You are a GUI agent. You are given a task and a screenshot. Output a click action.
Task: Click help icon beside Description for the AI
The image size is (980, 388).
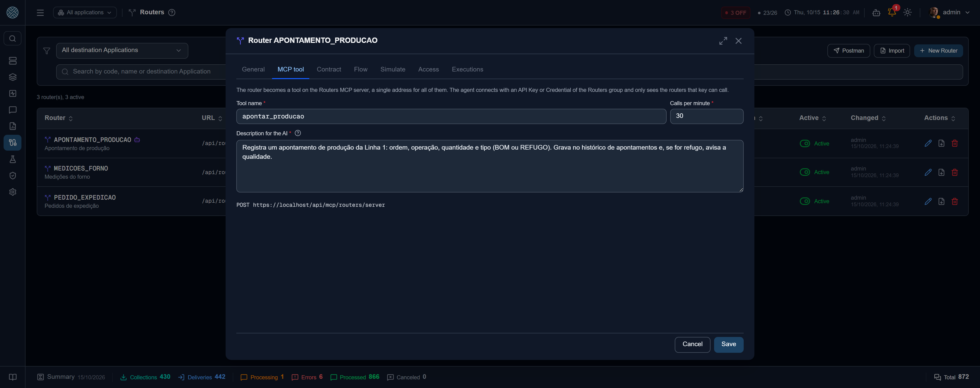click(298, 133)
